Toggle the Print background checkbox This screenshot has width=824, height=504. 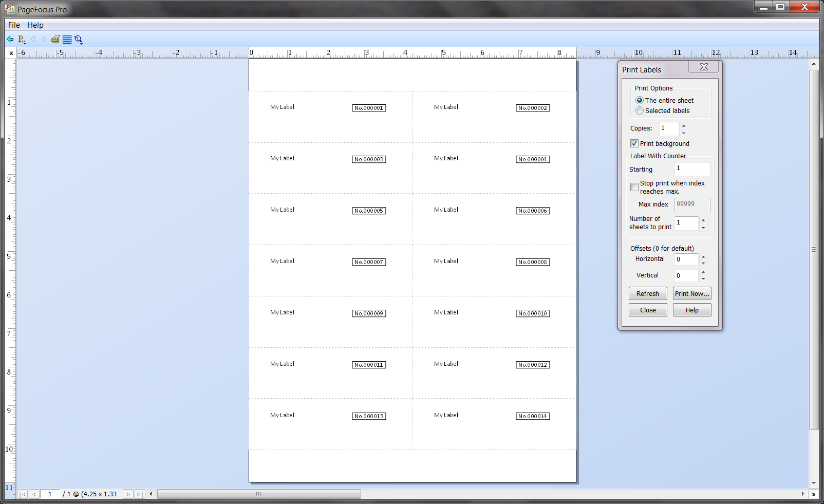(634, 143)
